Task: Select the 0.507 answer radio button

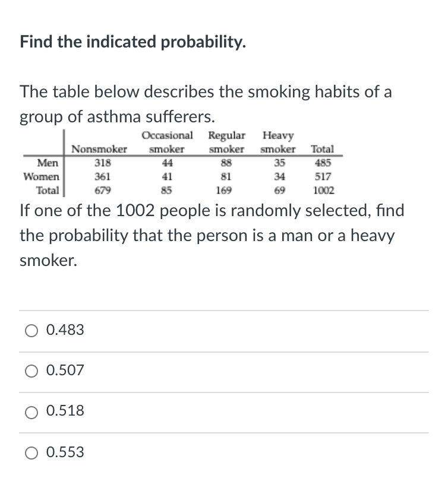Action: coord(31,371)
